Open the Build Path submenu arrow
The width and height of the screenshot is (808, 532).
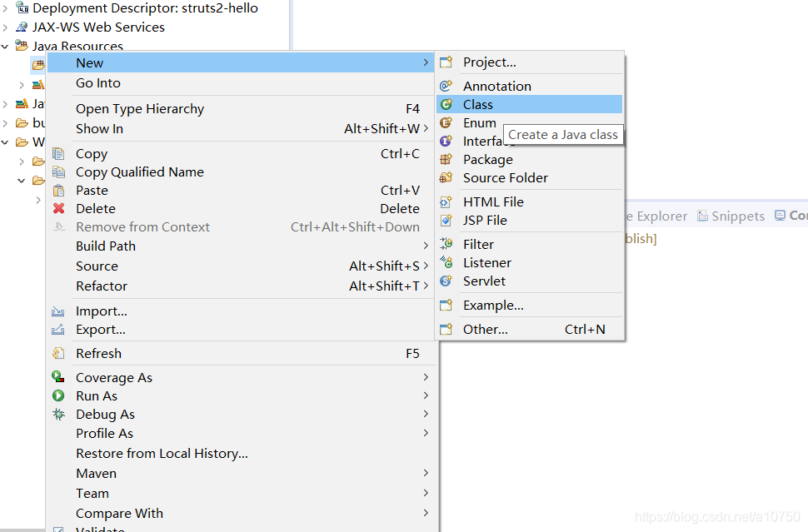tap(426, 246)
